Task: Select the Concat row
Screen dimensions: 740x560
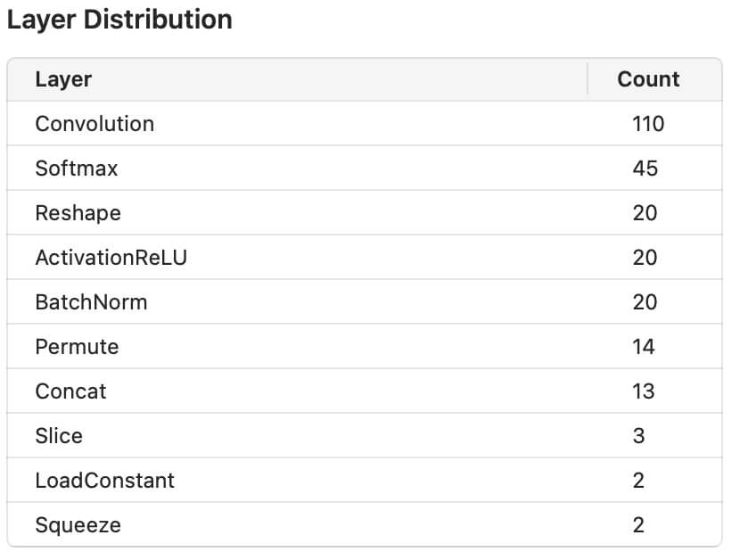Action: (x=365, y=391)
